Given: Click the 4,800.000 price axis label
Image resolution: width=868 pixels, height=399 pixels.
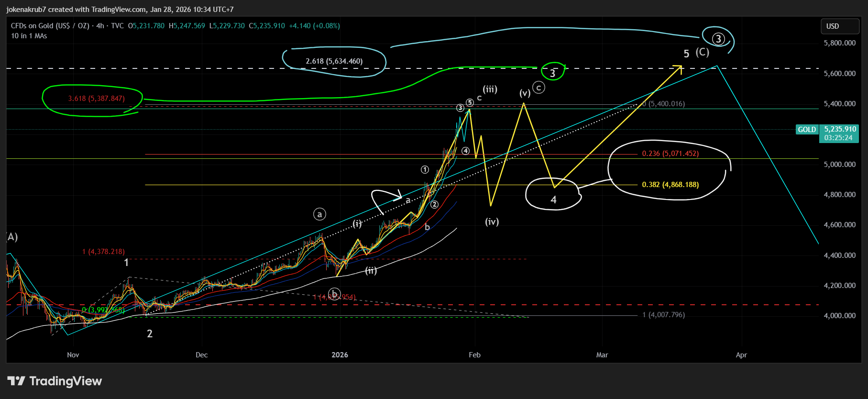Looking at the screenshot, I should tap(840, 195).
